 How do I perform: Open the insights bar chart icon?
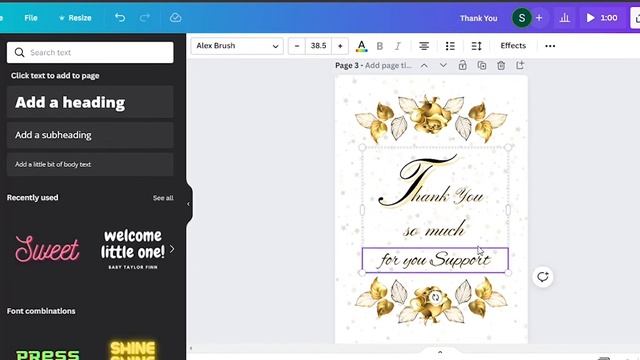[564, 18]
